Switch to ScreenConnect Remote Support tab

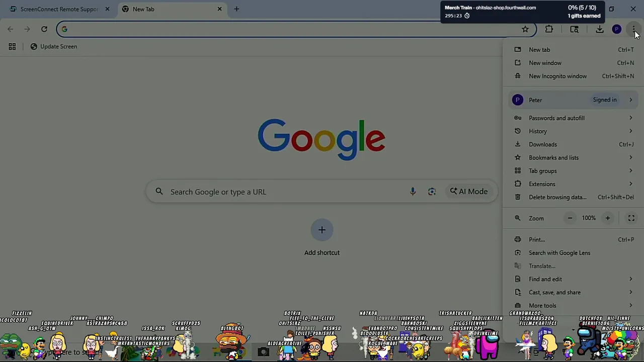pyautogui.click(x=58, y=9)
